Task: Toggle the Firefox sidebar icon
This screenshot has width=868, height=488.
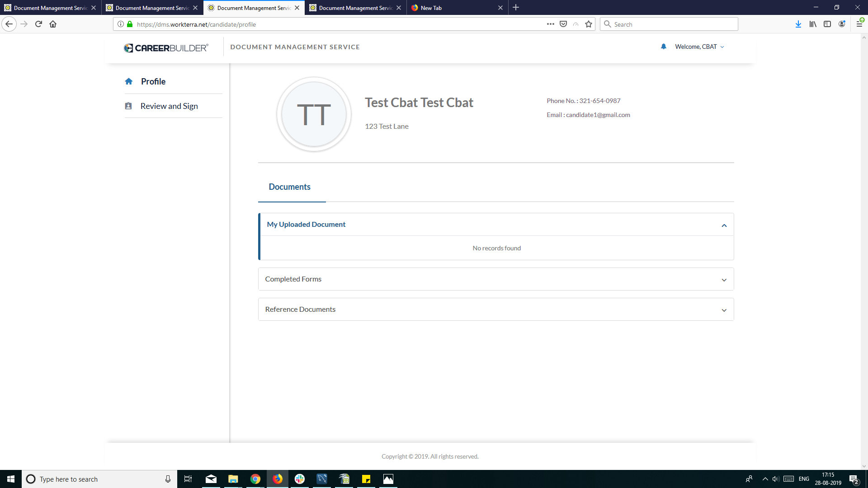Action: pos(827,24)
